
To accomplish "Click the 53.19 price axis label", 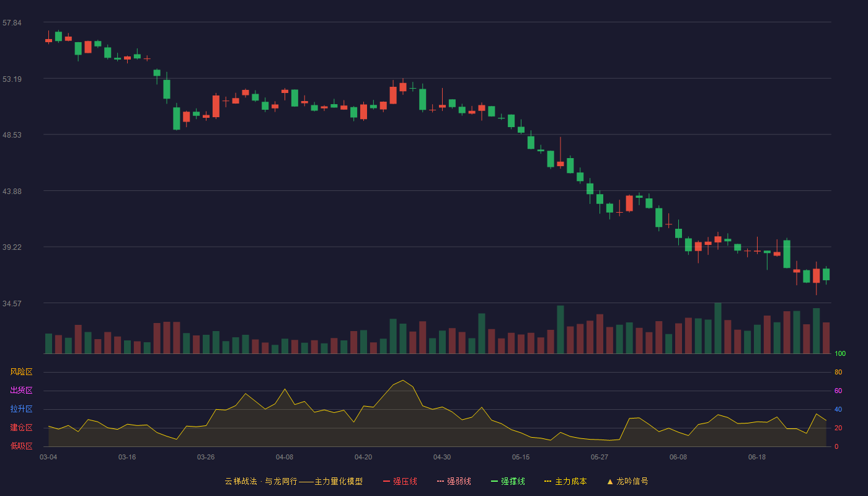I will click(12, 79).
